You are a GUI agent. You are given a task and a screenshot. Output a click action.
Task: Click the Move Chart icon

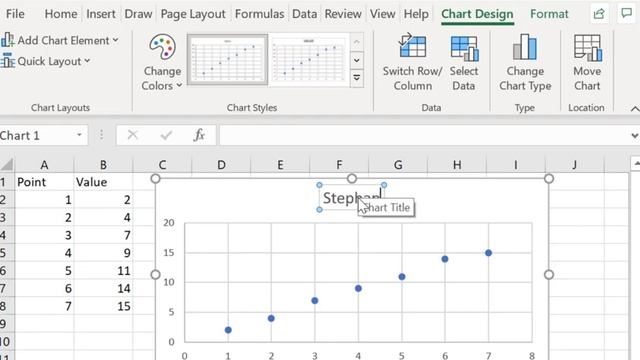pos(587,47)
